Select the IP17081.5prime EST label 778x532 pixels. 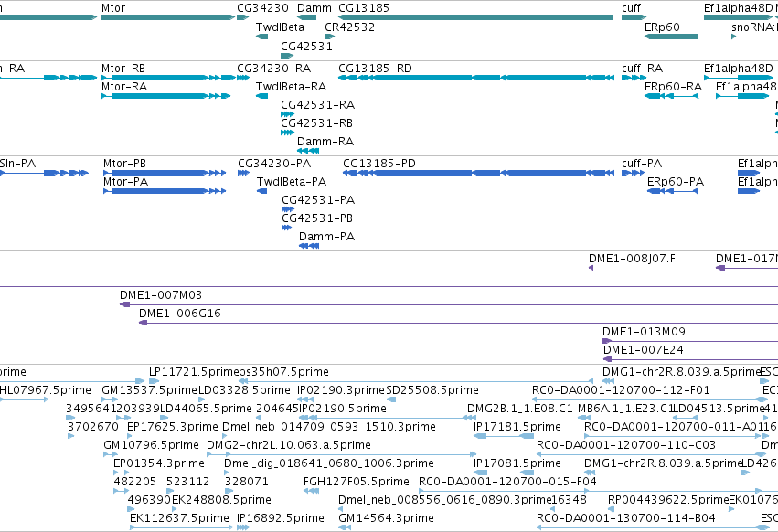(x=517, y=463)
